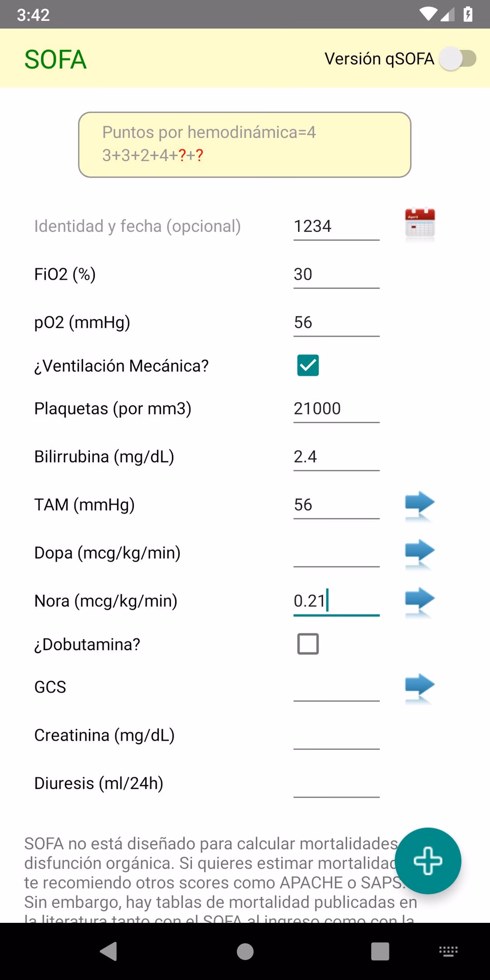Uncheck the Ventilación Mecánica checkbox

point(308,365)
